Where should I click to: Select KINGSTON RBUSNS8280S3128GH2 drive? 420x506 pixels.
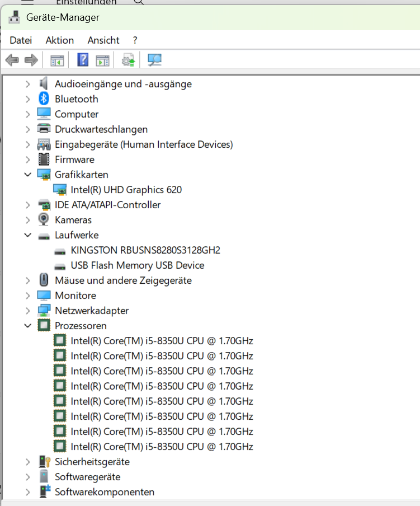point(145,250)
